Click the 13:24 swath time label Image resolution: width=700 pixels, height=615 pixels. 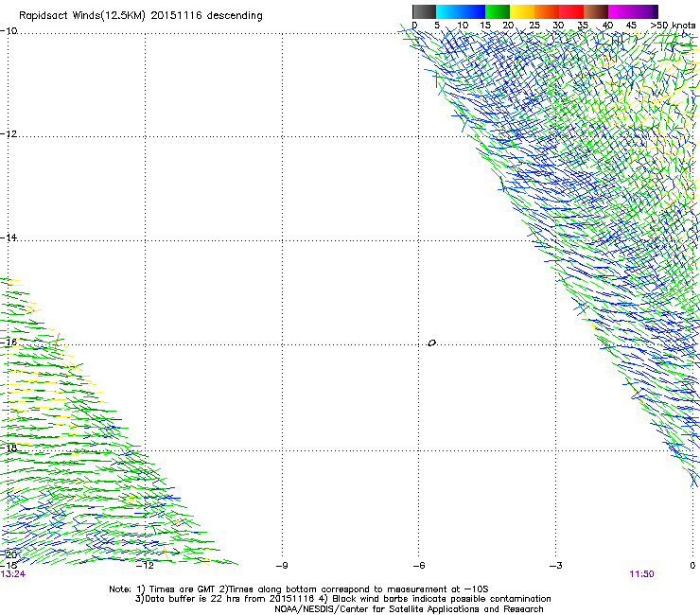13,574
